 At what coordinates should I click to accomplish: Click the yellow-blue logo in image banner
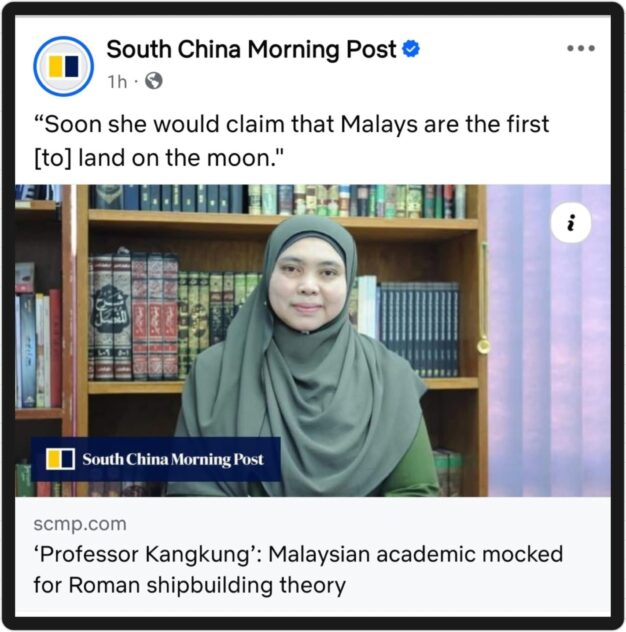point(60,459)
